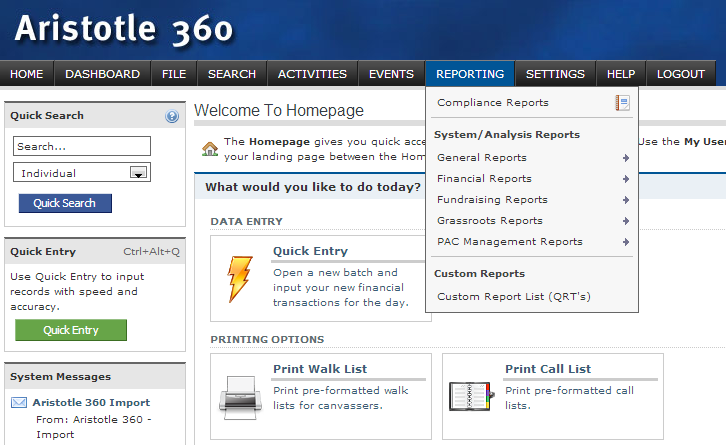Expand the Financial Reports submenu arrow
The height and width of the screenshot is (445, 726).
coord(626,179)
